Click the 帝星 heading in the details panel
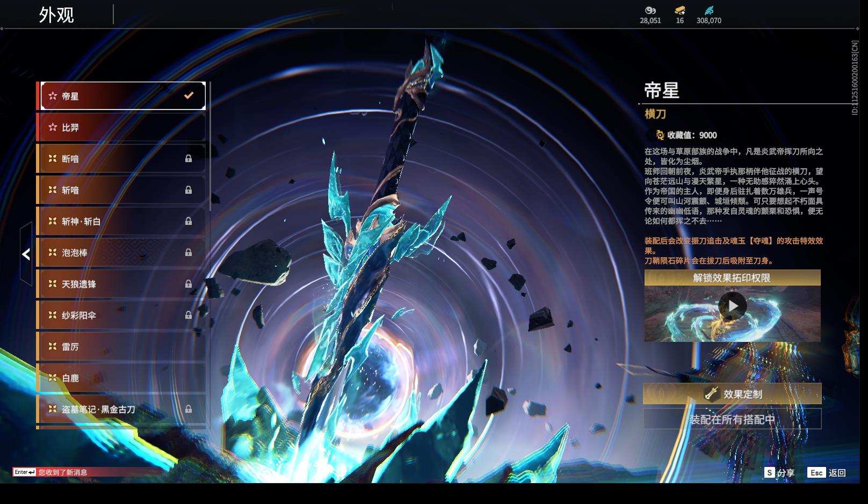The width and height of the screenshot is (868, 504). coord(662,90)
